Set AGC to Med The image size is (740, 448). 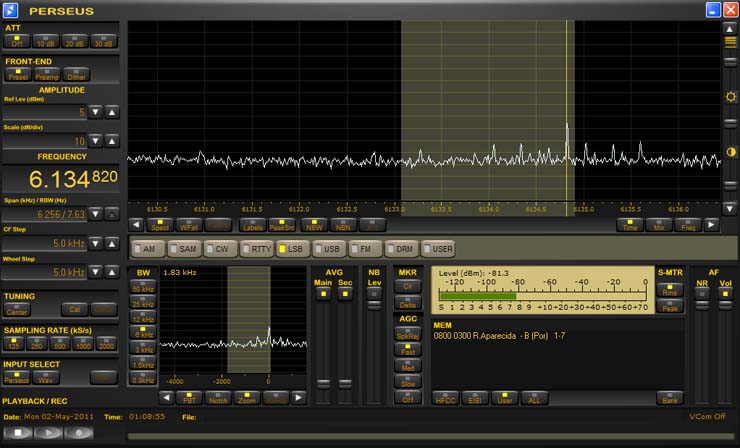(408, 366)
